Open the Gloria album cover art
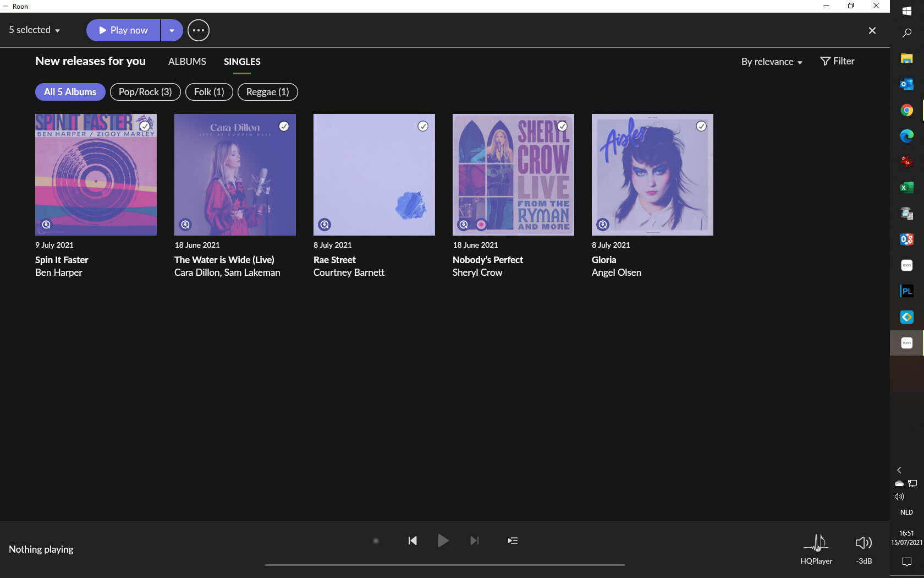The image size is (924, 578). 652,175
